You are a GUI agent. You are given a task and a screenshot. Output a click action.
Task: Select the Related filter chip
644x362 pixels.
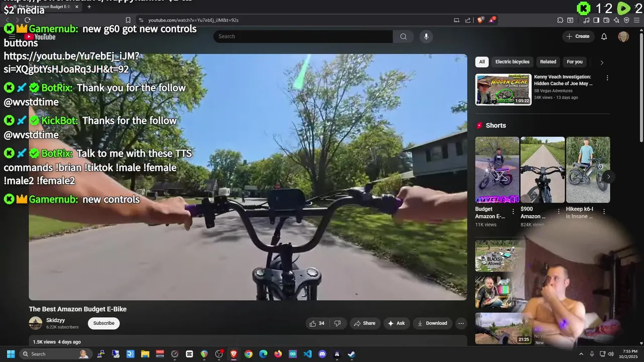pos(548,62)
